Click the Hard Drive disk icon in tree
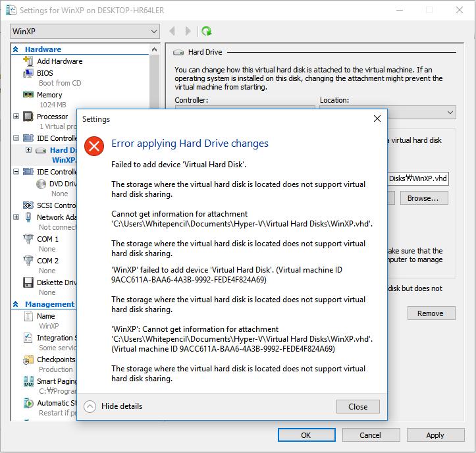 click(x=41, y=150)
